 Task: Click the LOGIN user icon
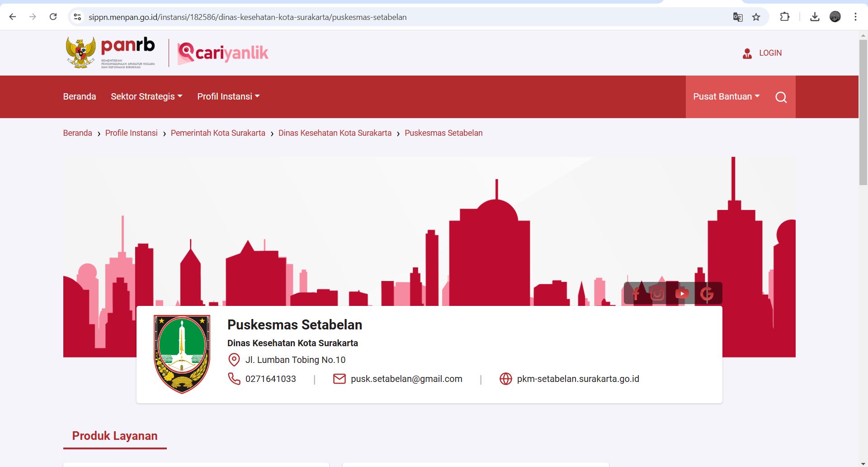747,53
